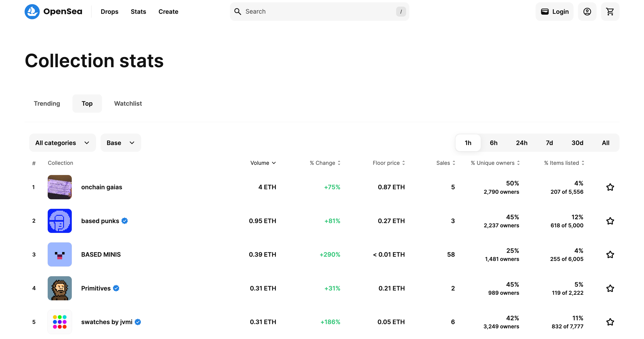Click the 2,790 owners text

coord(501,192)
